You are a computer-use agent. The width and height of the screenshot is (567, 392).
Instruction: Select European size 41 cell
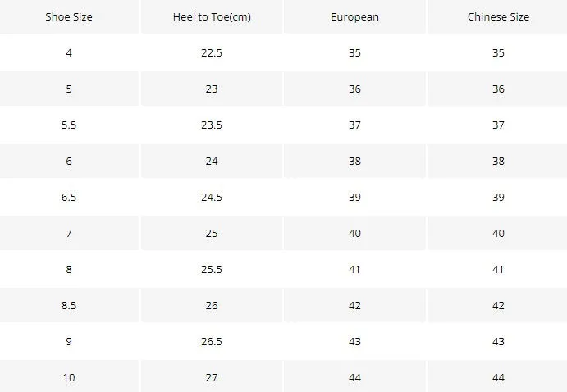tap(354, 270)
